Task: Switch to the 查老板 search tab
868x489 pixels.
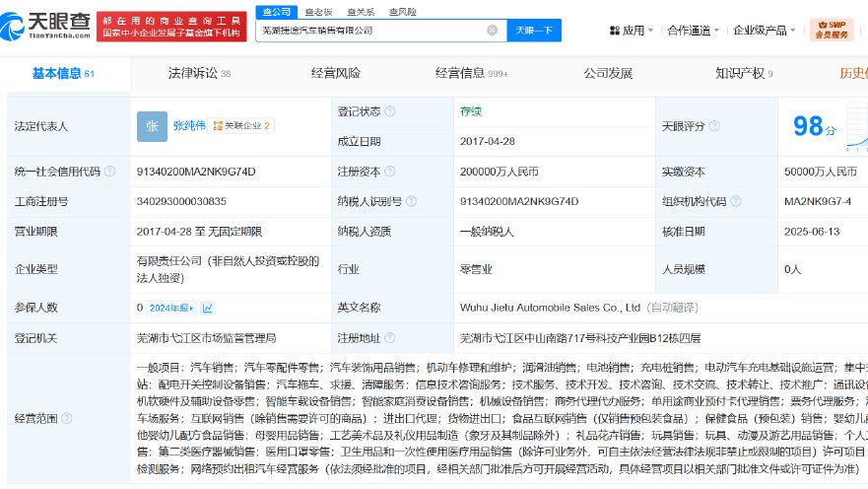Action: point(319,12)
